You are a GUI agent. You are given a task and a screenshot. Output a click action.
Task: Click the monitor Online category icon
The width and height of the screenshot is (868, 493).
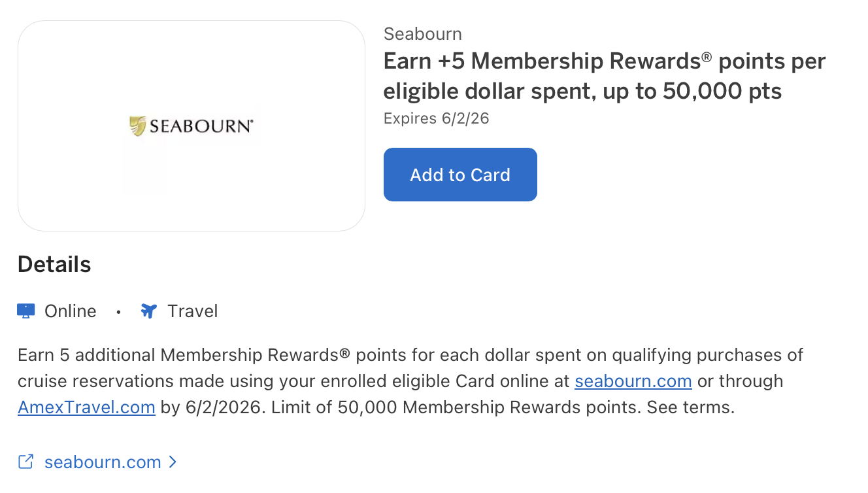(25, 311)
